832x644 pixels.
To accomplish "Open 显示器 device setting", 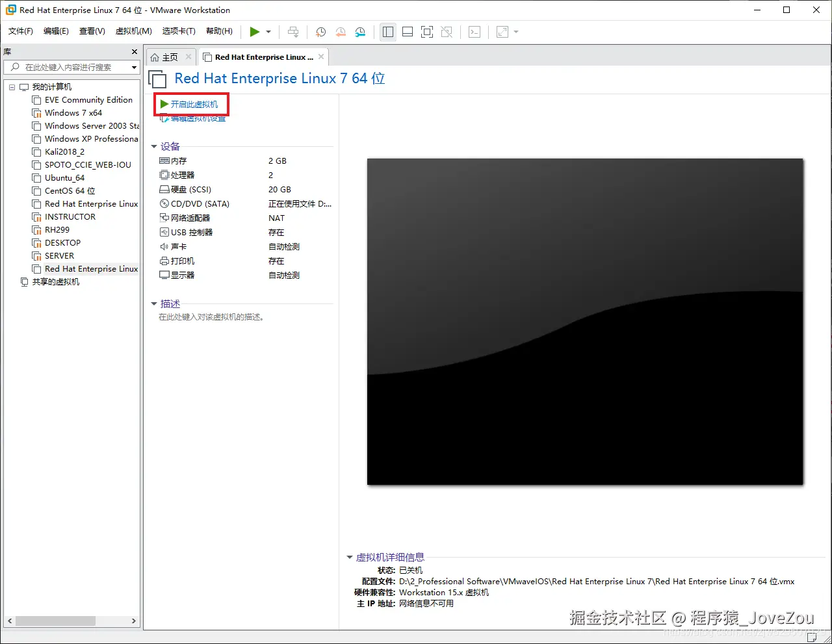I will 183,275.
